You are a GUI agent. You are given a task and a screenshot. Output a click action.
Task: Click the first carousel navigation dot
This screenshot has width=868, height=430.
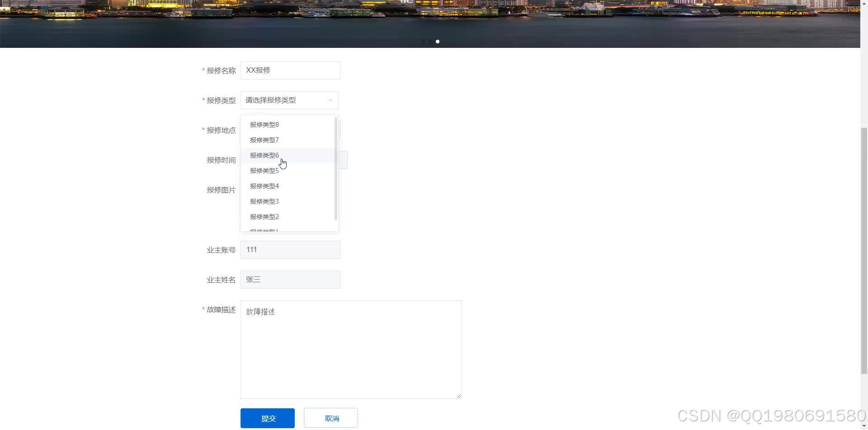point(423,41)
